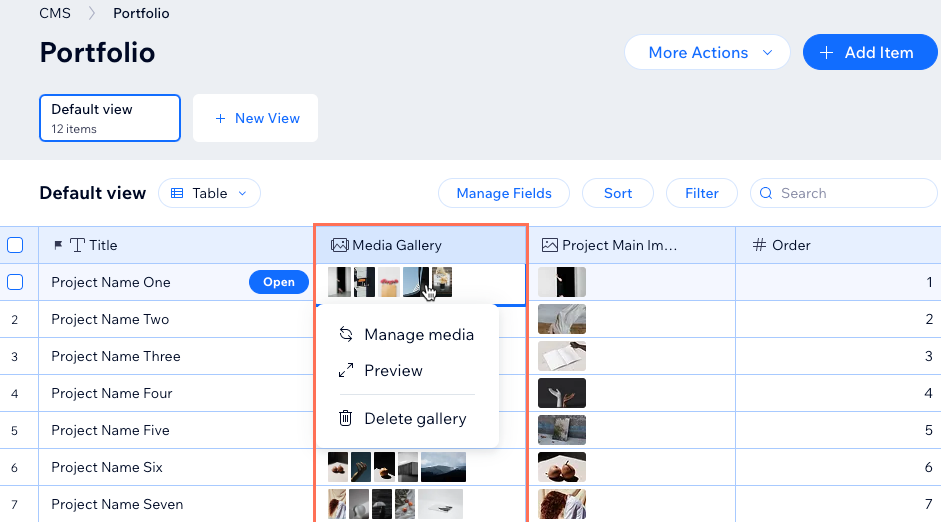Click the Media Gallery column image icon
The width and height of the screenshot is (941, 522).
tap(340, 245)
